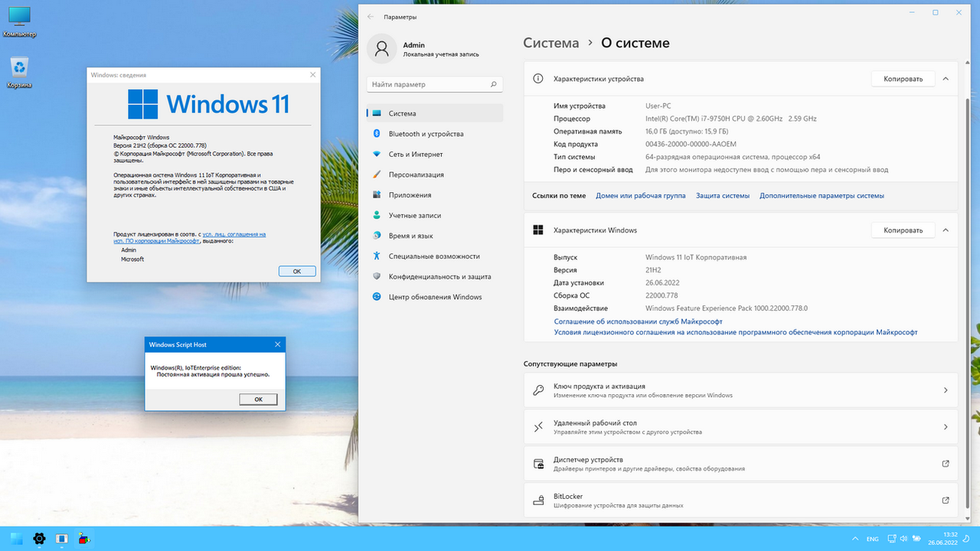Viewport: 980px width, 551px height.
Task: Click the Диспетчер устройств icon
Action: point(538,464)
